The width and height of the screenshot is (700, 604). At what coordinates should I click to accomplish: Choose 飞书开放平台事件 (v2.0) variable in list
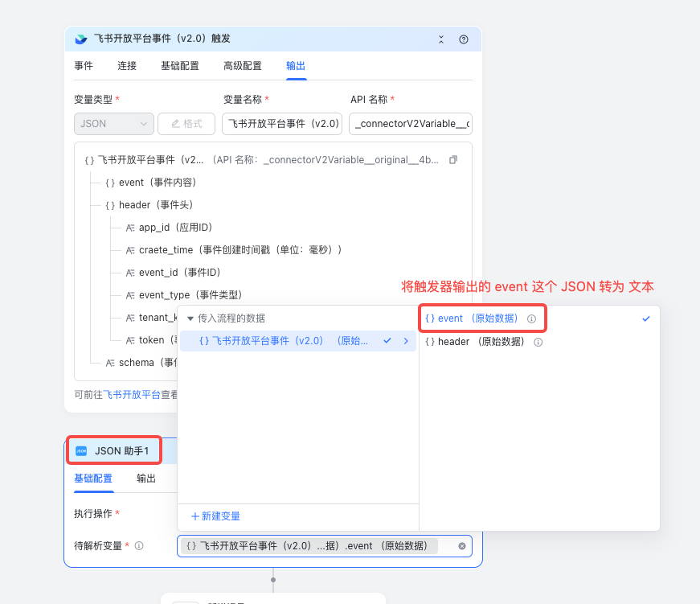point(298,341)
